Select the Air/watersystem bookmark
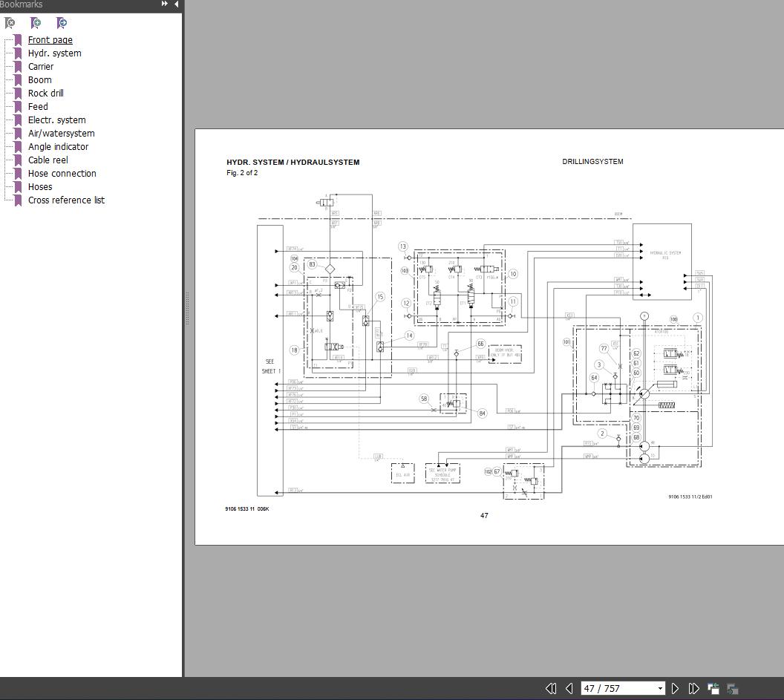The image size is (784, 700). [x=61, y=134]
